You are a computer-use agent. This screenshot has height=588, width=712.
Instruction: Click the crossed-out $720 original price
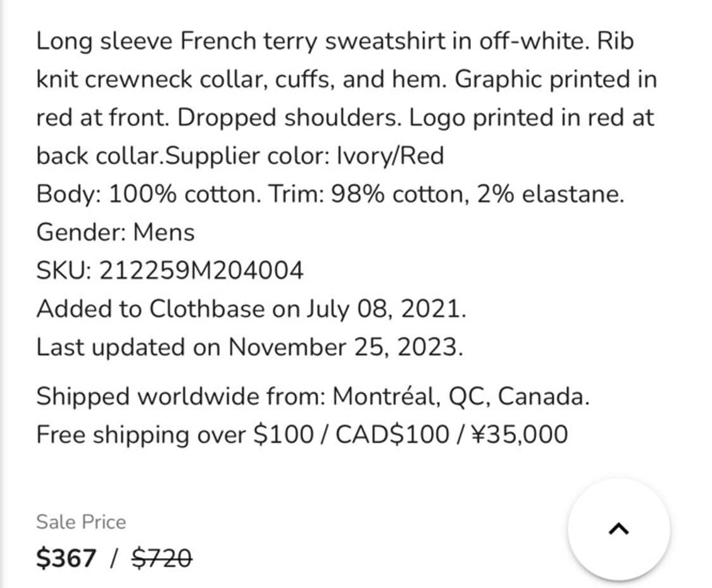[x=163, y=558]
